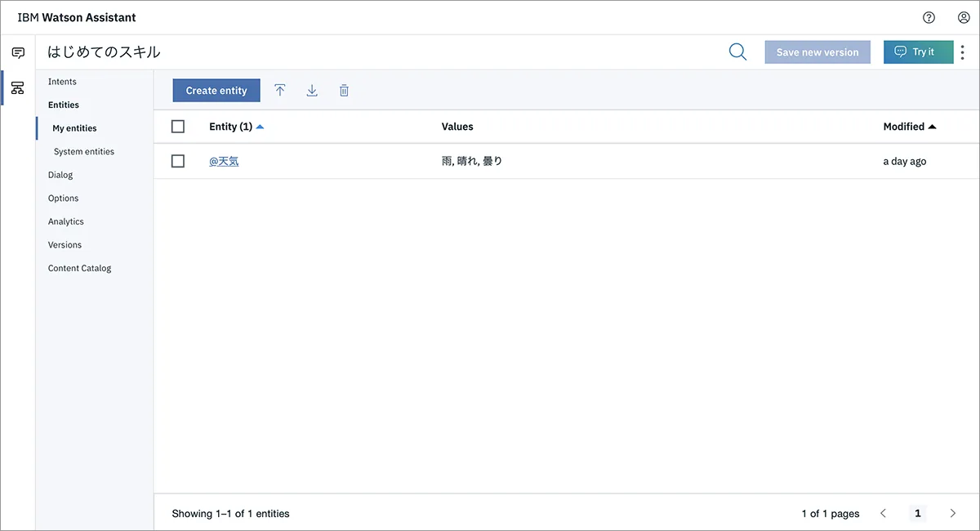Open Content Catalog in the sidebar
Image resolution: width=980 pixels, height=531 pixels.
tap(79, 268)
